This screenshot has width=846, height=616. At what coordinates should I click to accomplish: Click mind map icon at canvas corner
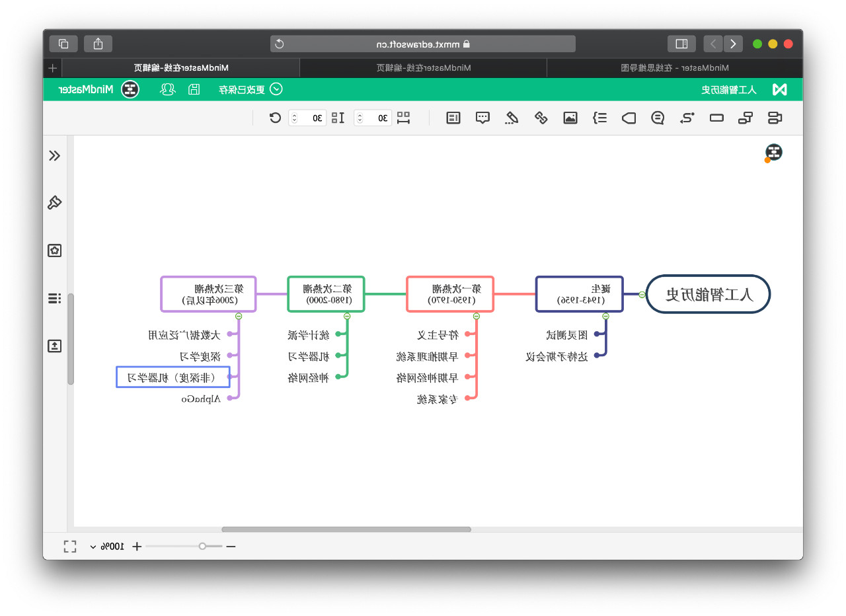point(773,153)
